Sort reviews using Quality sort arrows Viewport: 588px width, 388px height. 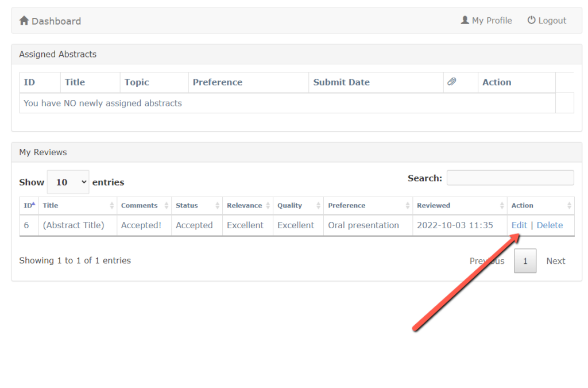[318, 205]
